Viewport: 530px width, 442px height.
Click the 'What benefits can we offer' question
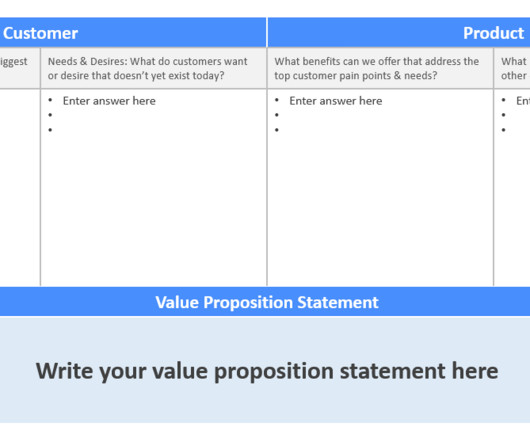[x=377, y=68]
